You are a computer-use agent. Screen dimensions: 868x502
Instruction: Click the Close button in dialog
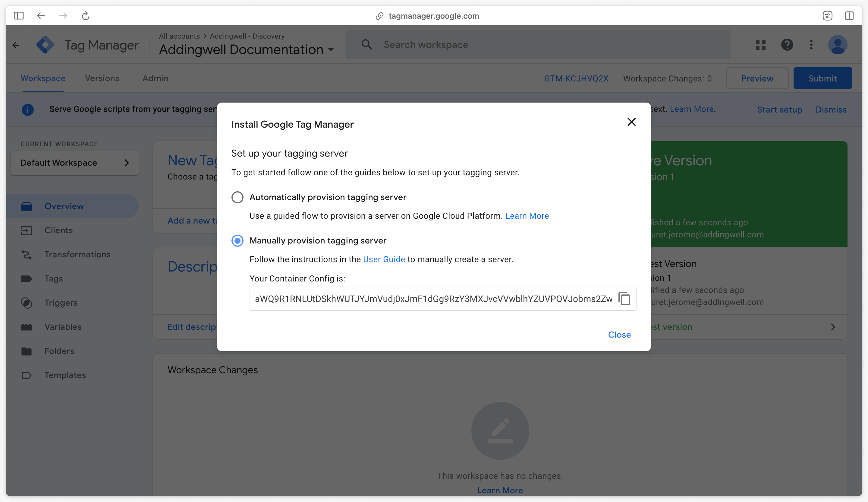[x=619, y=335]
